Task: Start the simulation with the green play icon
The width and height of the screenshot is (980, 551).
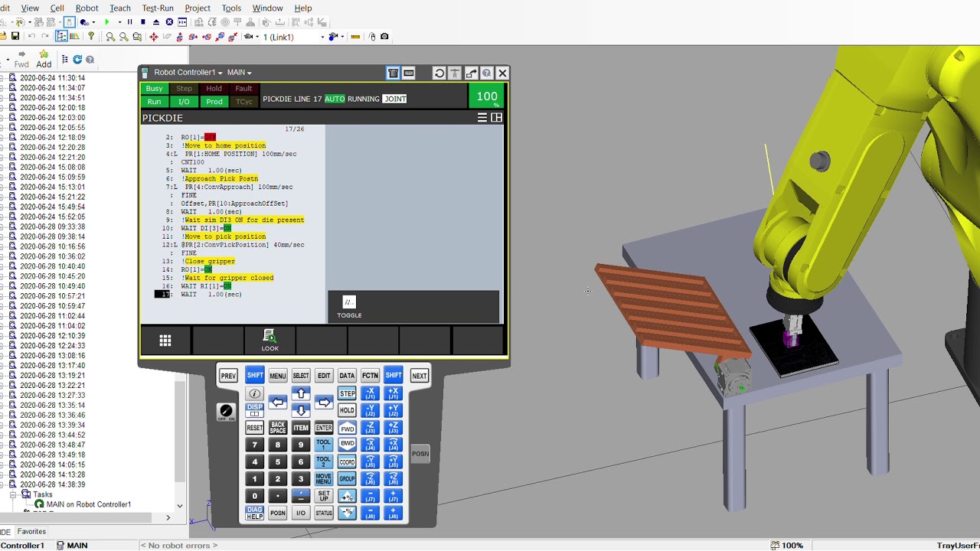Action: pyautogui.click(x=107, y=22)
